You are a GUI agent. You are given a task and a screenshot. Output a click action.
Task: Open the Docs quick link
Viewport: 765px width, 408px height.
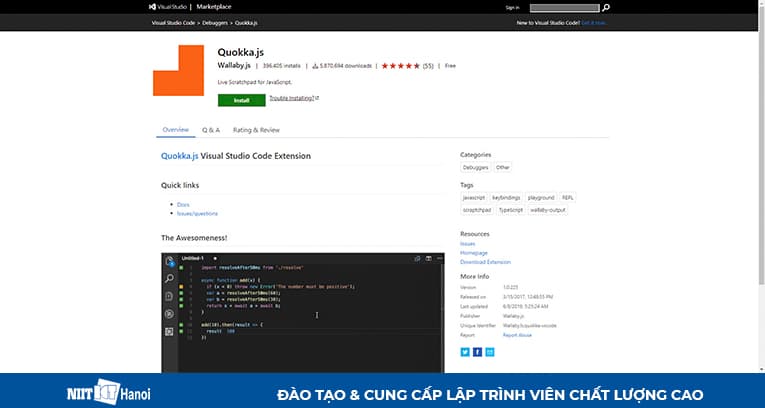click(x=183, y=204)
